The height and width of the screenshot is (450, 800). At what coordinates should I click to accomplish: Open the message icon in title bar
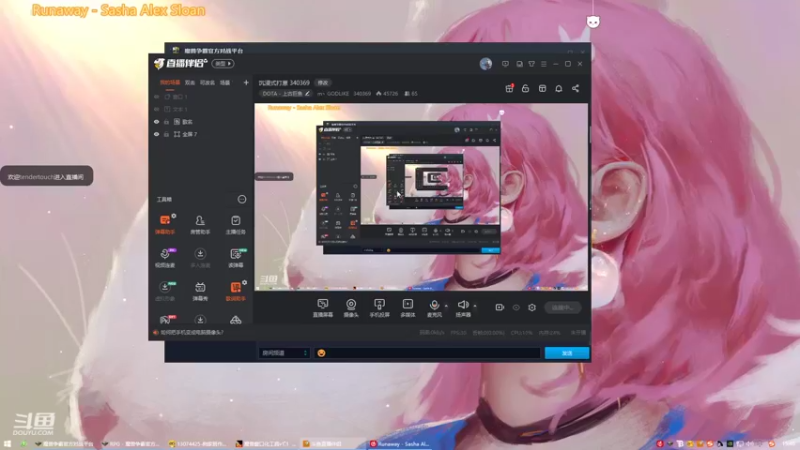coord(505,64)
